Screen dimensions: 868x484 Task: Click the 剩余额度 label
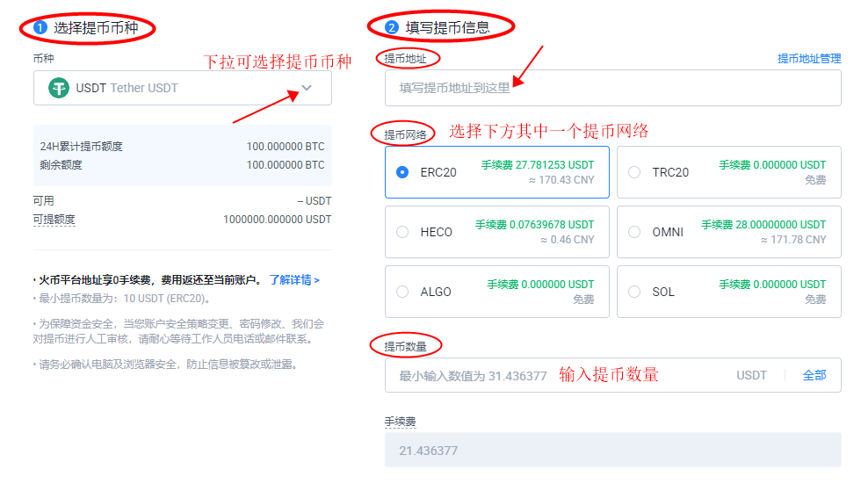pos(61,165)
